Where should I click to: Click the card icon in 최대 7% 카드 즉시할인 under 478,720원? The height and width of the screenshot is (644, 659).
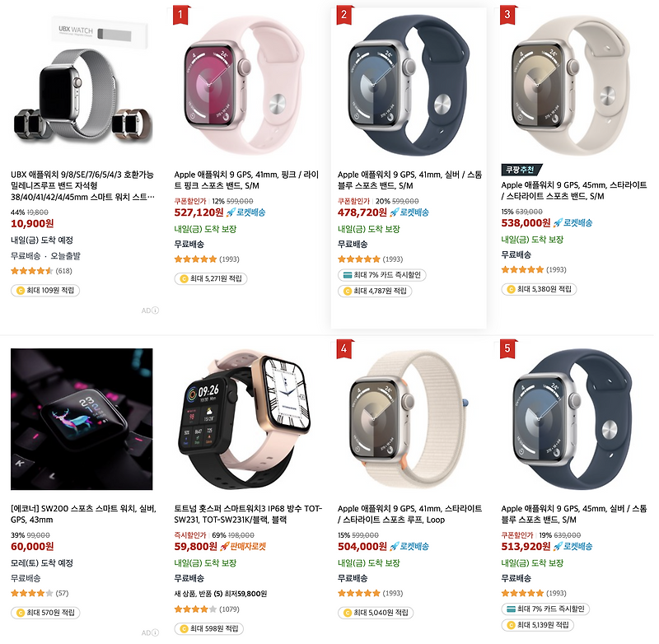pos(348,275)
